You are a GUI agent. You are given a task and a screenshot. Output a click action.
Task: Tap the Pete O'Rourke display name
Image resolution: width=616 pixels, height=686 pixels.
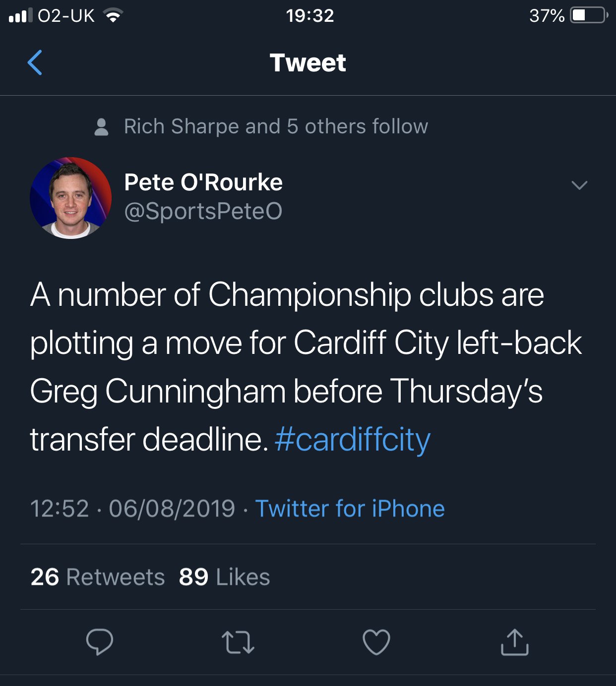click(x=203, y=182)
